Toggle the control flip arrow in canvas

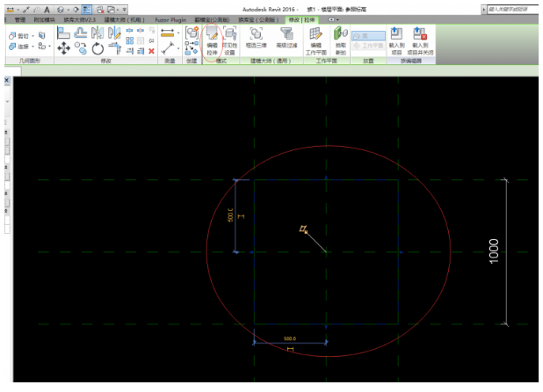[303, 230]
